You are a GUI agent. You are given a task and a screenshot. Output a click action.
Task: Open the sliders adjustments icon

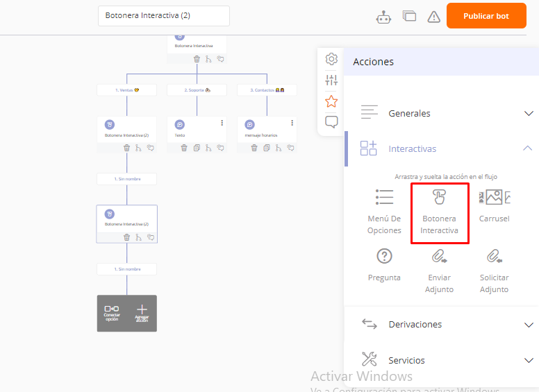point(331,80)
